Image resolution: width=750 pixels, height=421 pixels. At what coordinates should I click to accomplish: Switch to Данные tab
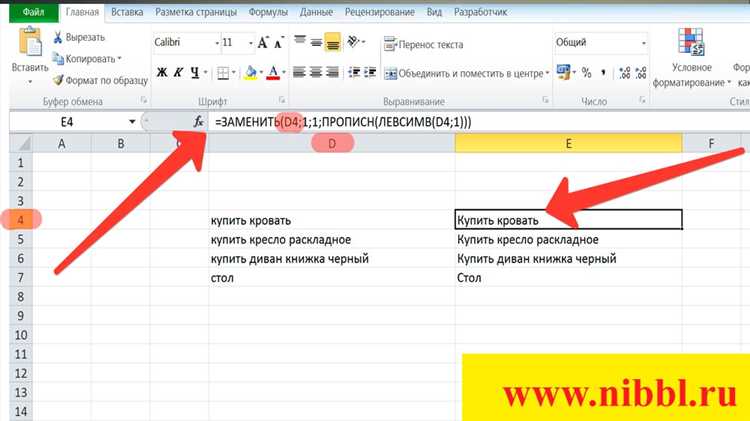316,12
